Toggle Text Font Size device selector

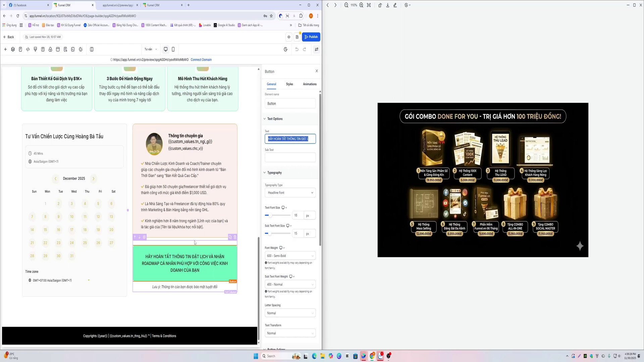tap(284, 208)
